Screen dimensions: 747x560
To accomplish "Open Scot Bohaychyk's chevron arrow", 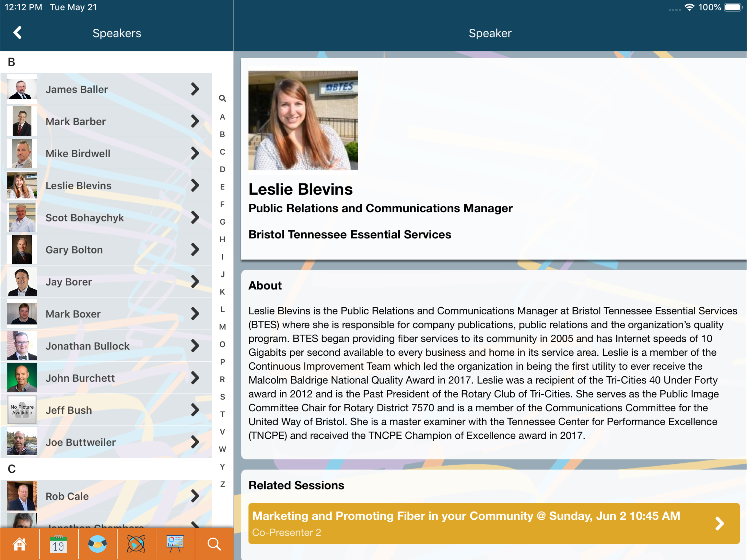I will [x=195, y=217].
